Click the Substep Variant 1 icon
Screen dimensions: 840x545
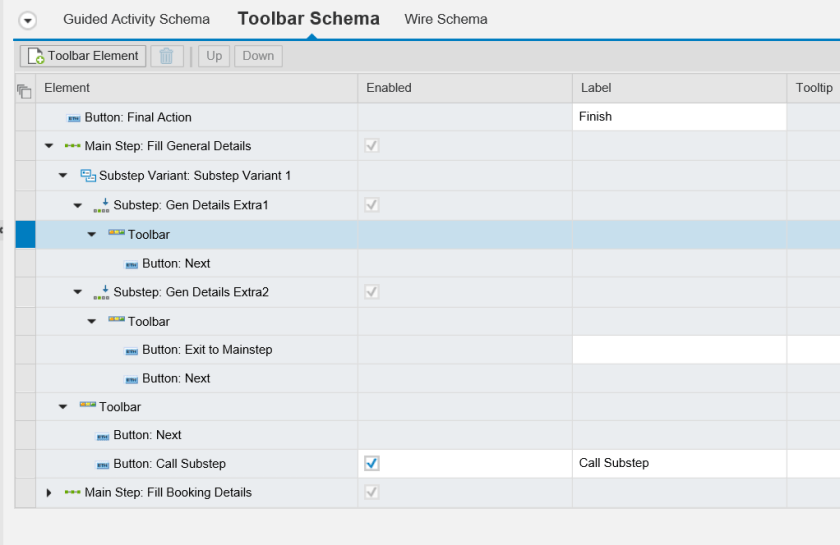coord(88,176)
